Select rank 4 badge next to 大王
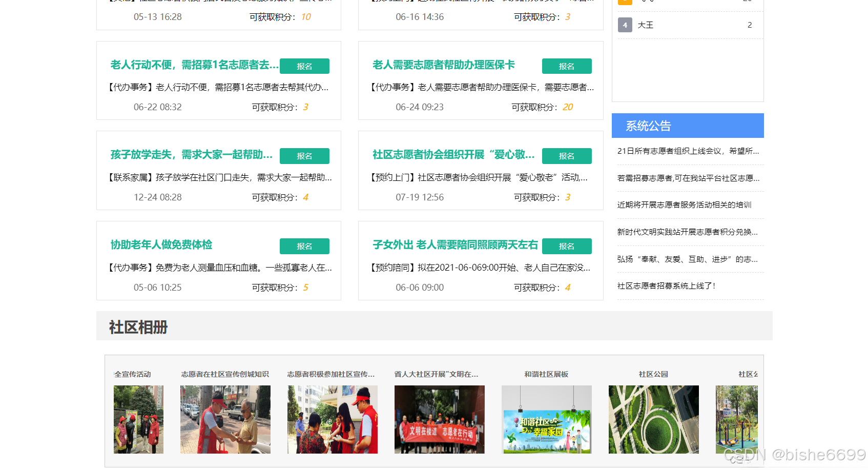 point(625,25)
